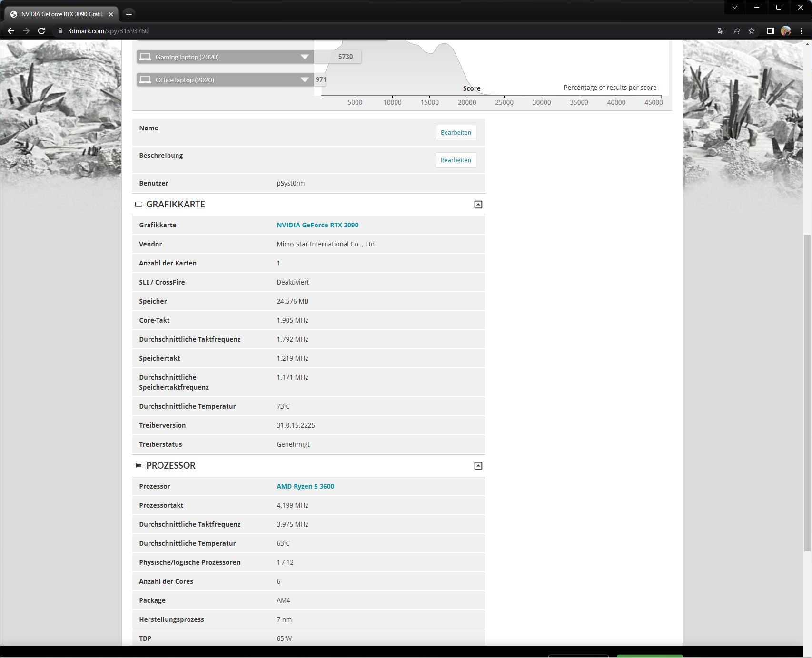Click the Prozessortakt value 4.199 MHz
812x658 pixels.
pyautogui.click(x=292, y=505)
